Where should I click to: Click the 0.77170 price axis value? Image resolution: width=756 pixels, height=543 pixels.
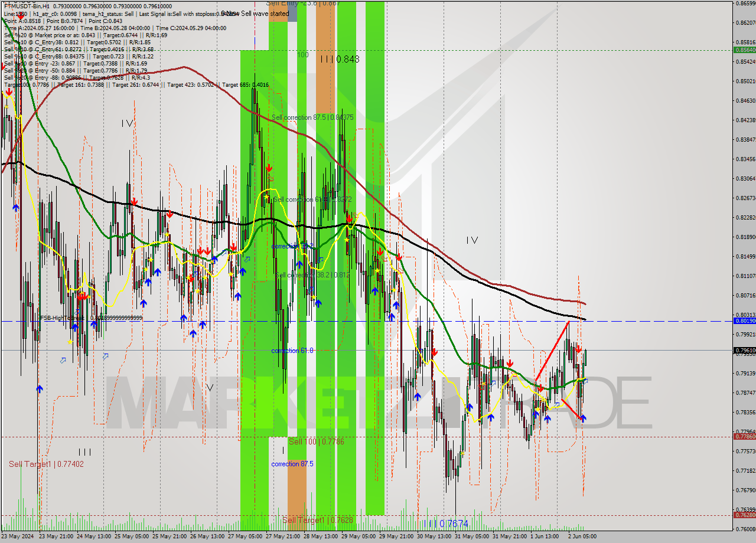pyautogui.click(x=745, y=470)
